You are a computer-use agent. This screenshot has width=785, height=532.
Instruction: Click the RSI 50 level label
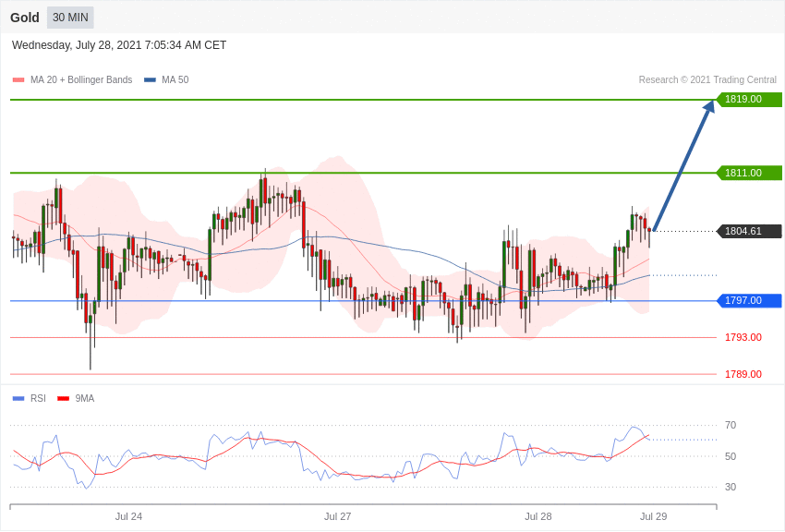tap(731, 456)
